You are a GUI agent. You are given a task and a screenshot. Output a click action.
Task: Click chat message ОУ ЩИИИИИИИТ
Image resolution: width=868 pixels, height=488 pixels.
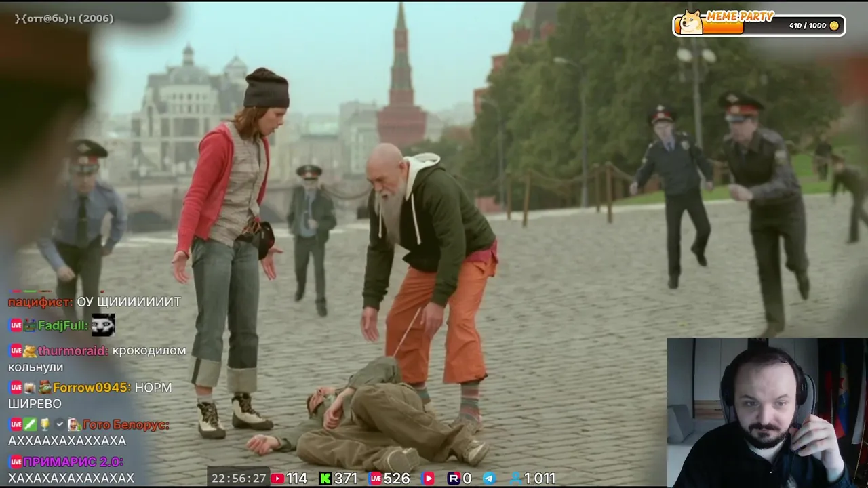(x=129, y=302)
